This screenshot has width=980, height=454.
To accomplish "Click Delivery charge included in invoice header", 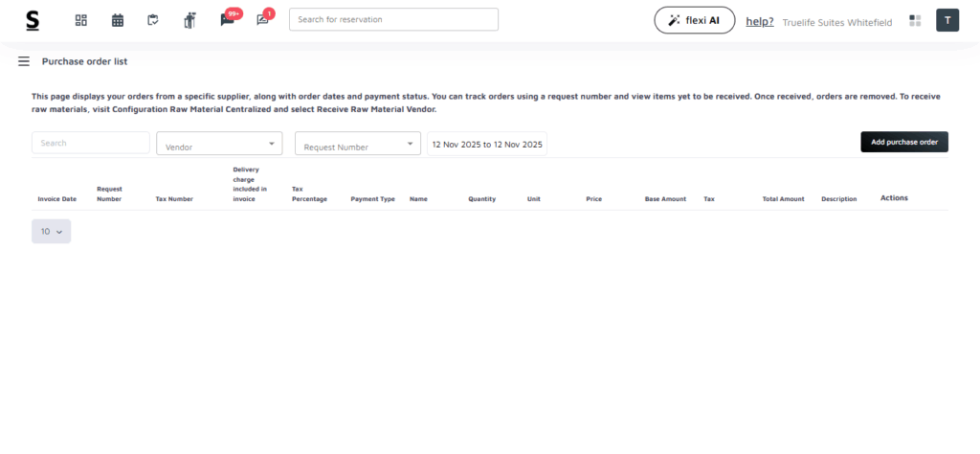I will click(x=250, y=185).
